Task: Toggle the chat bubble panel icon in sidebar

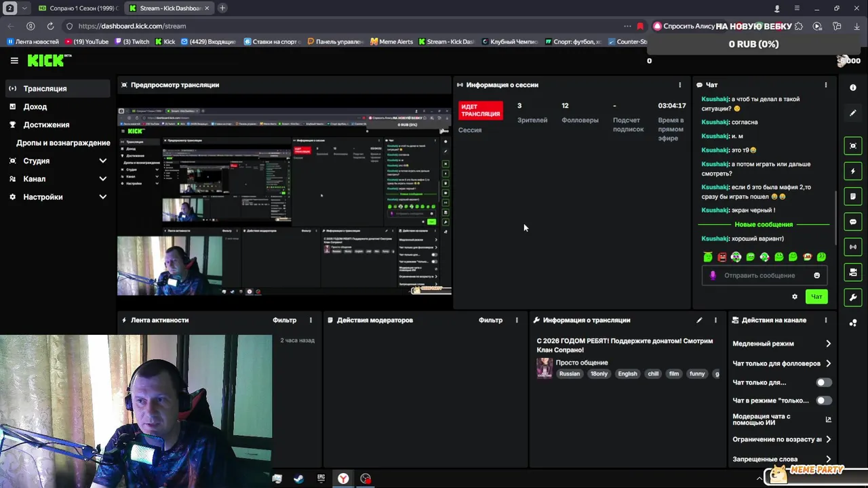Action: pyautogui.click(x=853, y=222)
